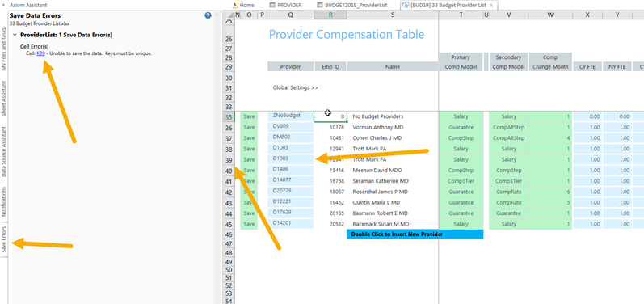Select name cell Racemark Susan M MD
The image size is (644, 304).
393,224
